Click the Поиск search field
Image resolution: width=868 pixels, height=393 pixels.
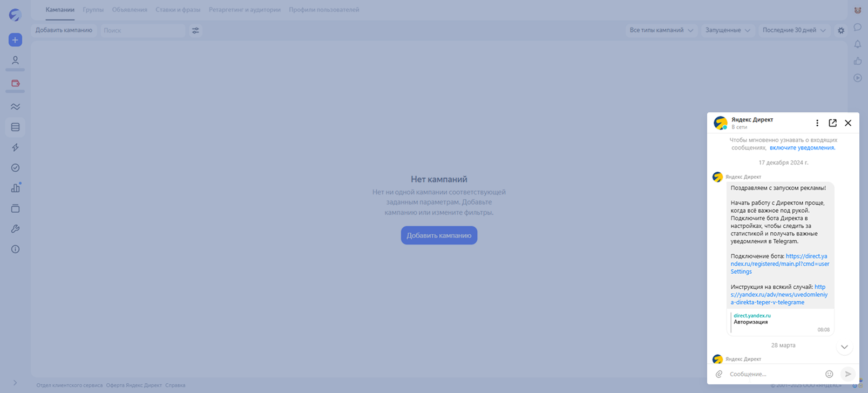point(143,31)
